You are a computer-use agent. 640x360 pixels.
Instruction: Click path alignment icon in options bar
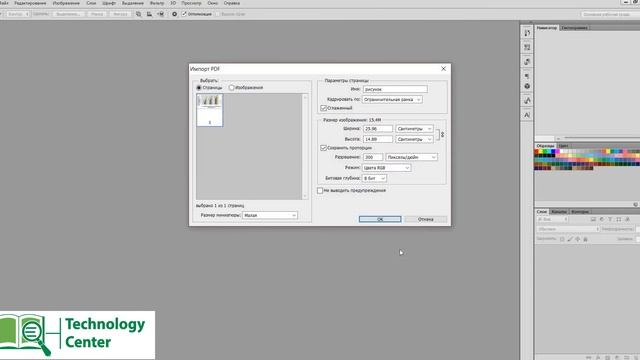(149, 14)
